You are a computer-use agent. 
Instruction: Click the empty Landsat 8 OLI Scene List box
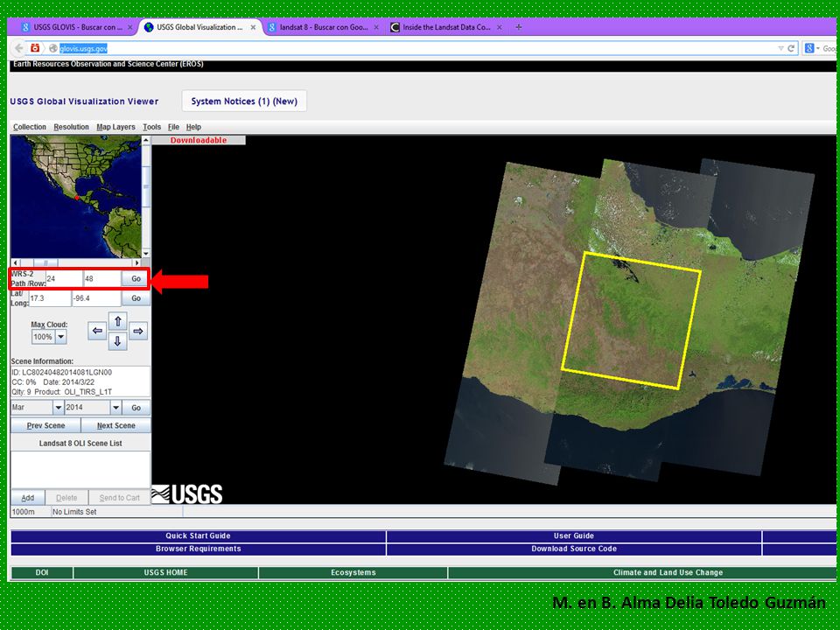[80, 470]
